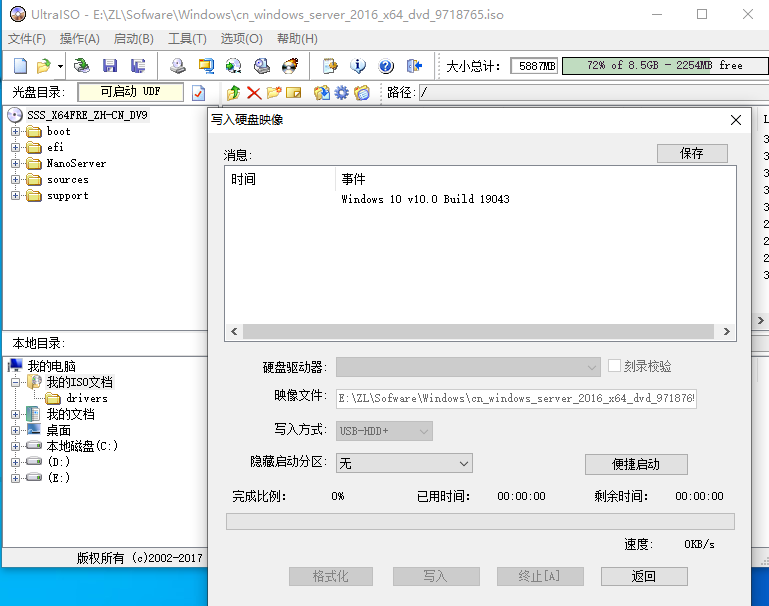Image resolution: width=769 pixels, height=606 pixels.
Task: Expand the efi folder tree node
Action: [16, 148]
